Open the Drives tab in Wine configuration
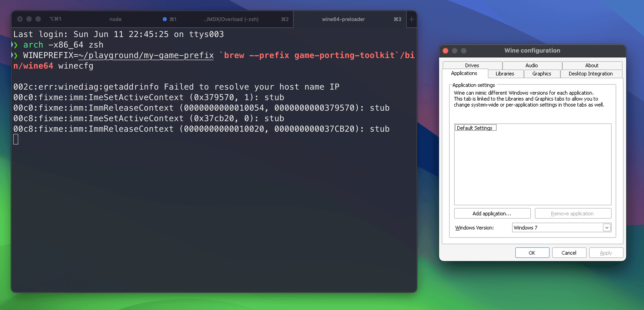The height and width of the screenshot is (310, 644). 472,65
